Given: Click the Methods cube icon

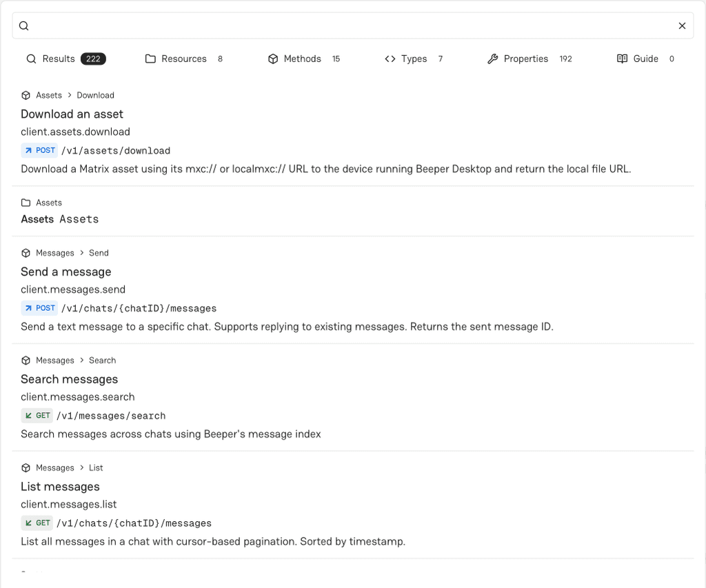Looking at the screenshot, I should pos(273,59).
